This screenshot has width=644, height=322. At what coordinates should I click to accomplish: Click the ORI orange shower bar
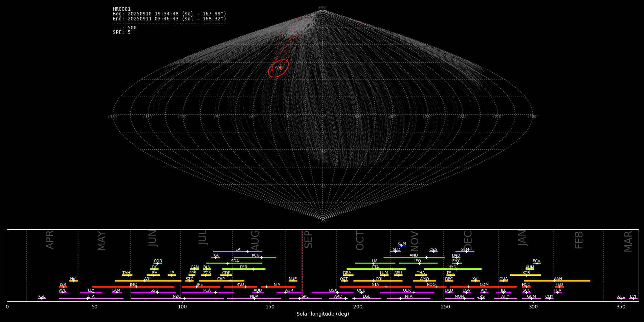point(378,281)
